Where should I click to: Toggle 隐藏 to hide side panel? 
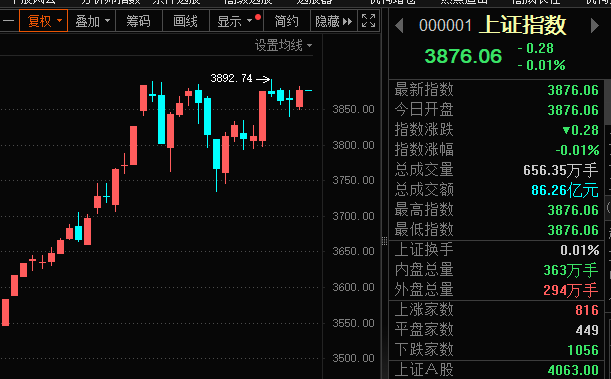[334, 21]
